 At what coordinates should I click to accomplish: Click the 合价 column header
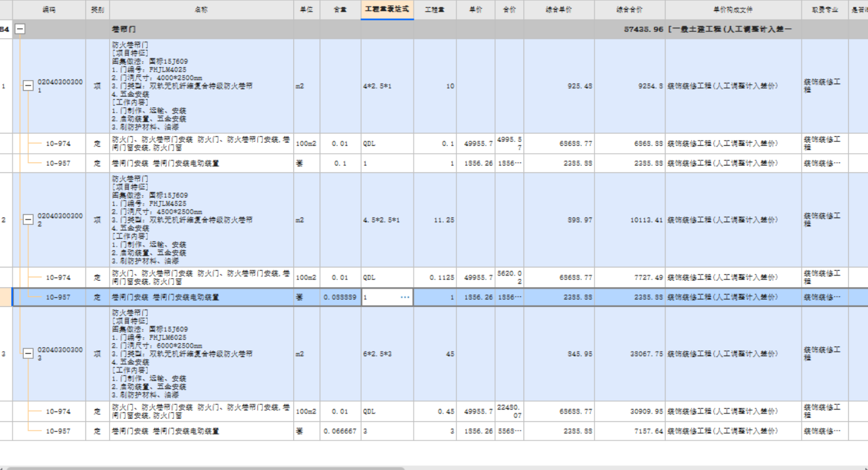click(510, 10)
